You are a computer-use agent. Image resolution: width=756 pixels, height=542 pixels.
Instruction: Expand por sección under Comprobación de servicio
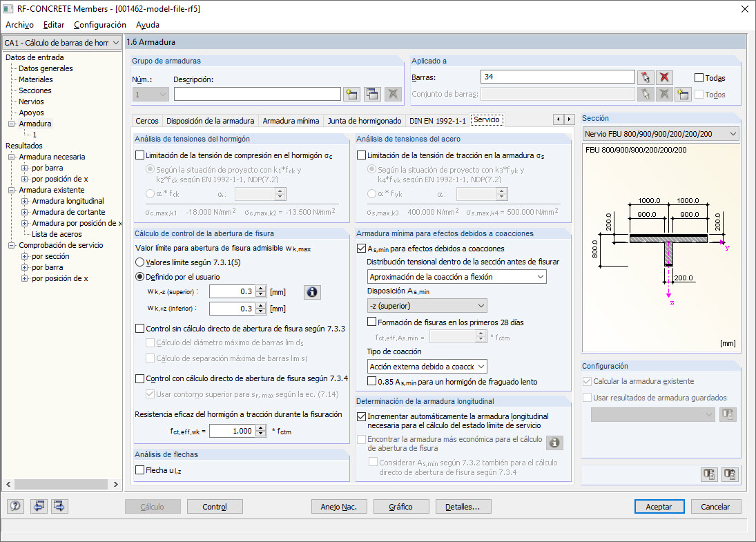[24, 257]
